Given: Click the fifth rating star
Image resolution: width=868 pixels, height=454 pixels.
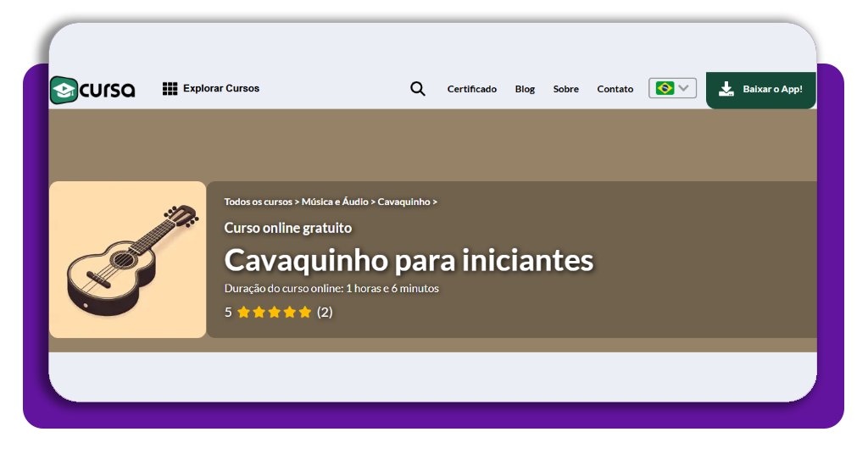Looking at the screenshot, I should pos(305,313).
